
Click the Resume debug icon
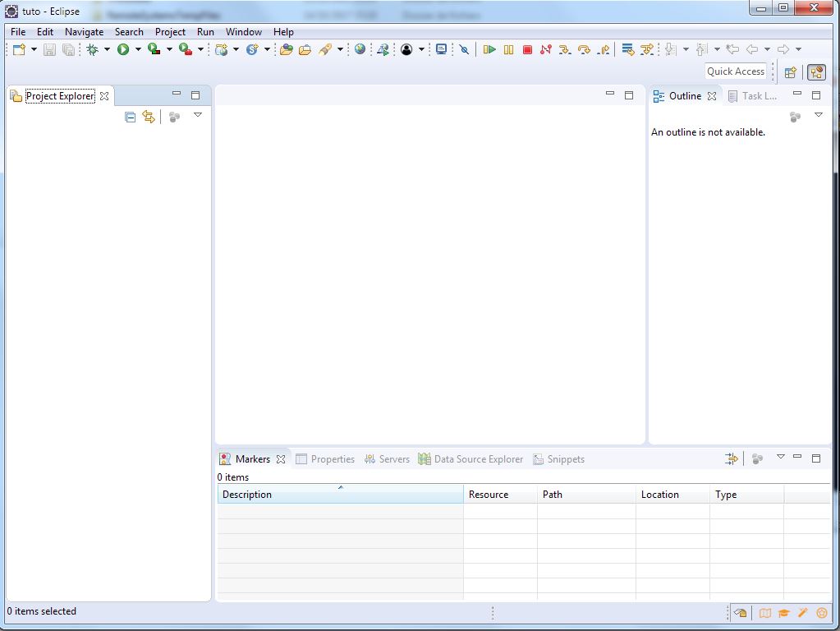point(489,50)
